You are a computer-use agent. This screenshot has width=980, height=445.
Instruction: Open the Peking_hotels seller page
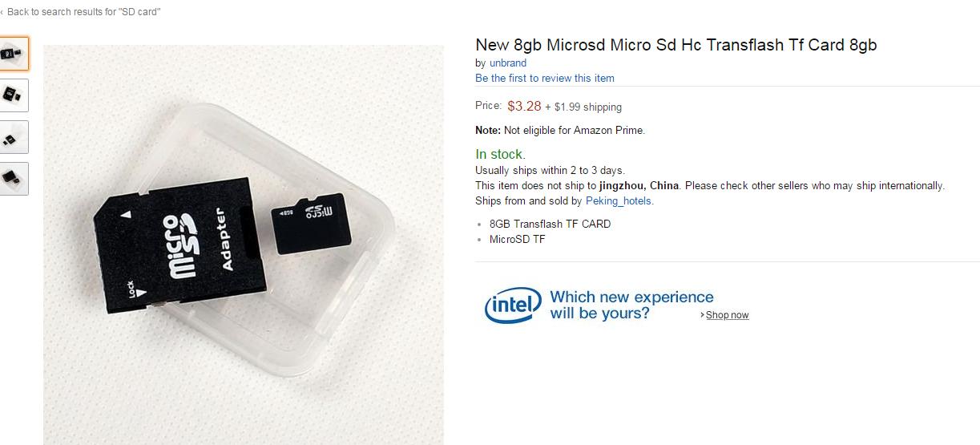(619, 200)
